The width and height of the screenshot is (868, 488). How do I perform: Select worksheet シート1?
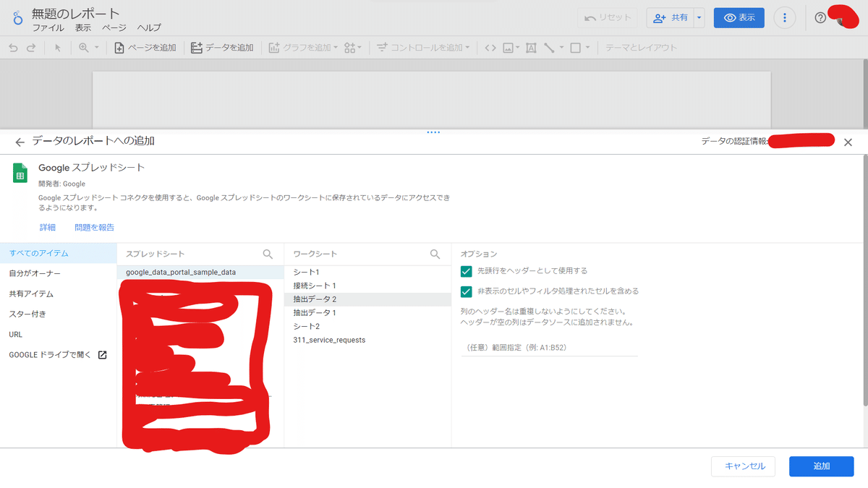367,272
